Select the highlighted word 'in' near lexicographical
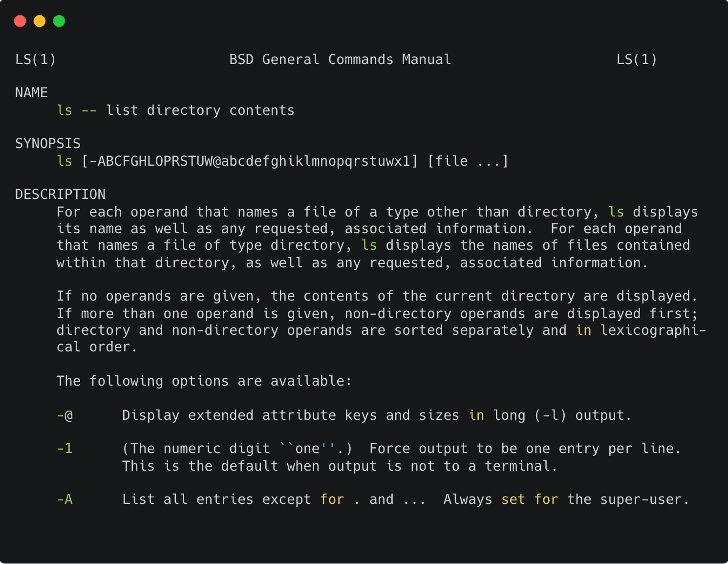Screen dimensions: 728x564 (584, 330)
